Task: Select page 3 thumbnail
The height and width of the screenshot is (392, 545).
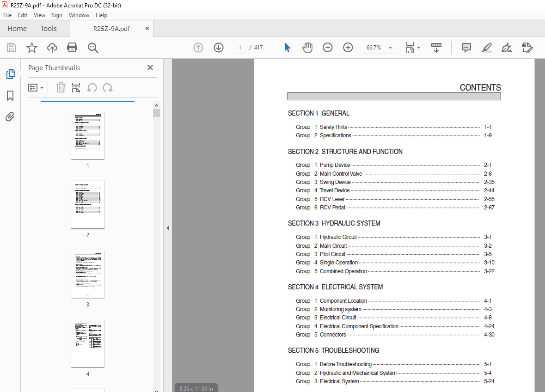Action: (x=87, y=274)
